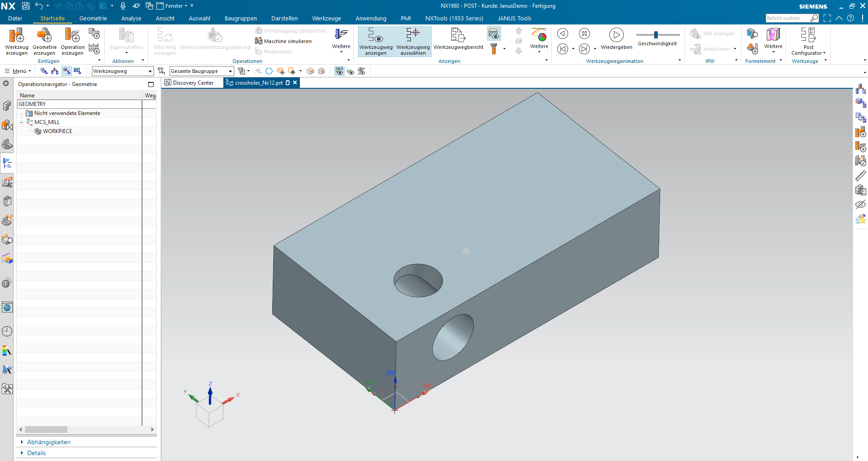Open Post Configurator

[x=808, y=41]
